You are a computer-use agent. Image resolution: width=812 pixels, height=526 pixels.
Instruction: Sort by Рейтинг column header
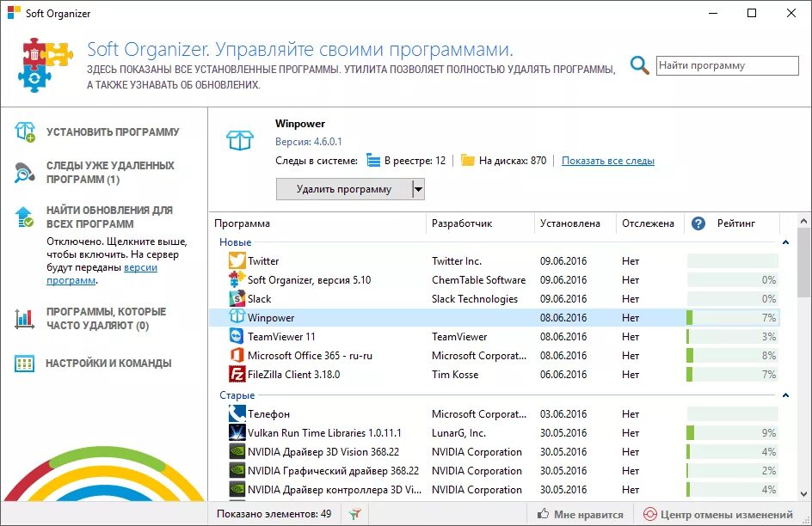736,223
